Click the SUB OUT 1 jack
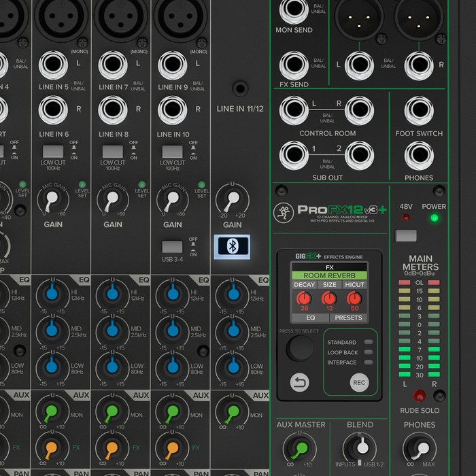Viewport: 476px width, 476px height. 294,156
